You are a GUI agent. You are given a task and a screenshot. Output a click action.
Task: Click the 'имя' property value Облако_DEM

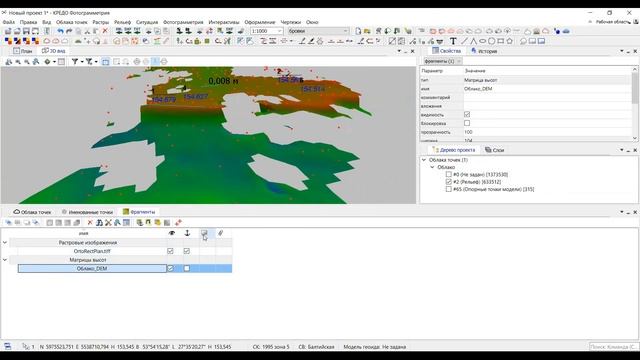(x=547, y=89)
